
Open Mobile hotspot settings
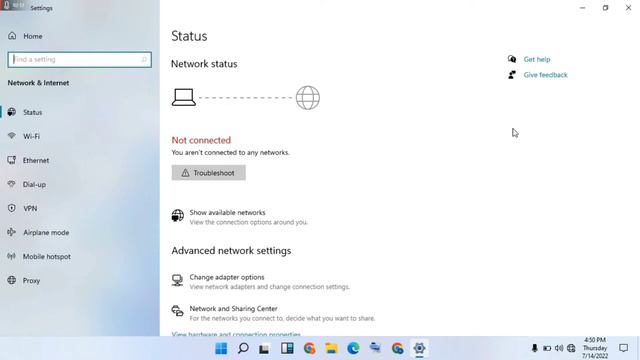47,257
